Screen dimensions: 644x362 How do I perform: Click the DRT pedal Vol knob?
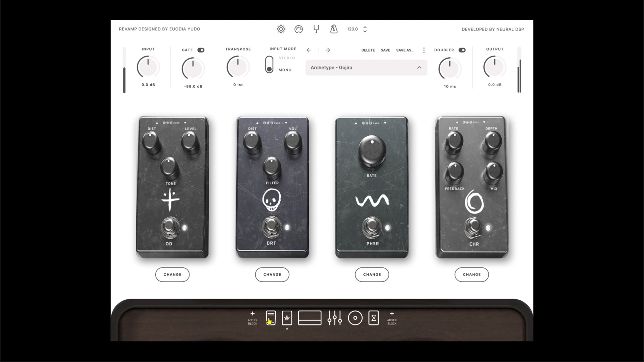coord(292,142)
